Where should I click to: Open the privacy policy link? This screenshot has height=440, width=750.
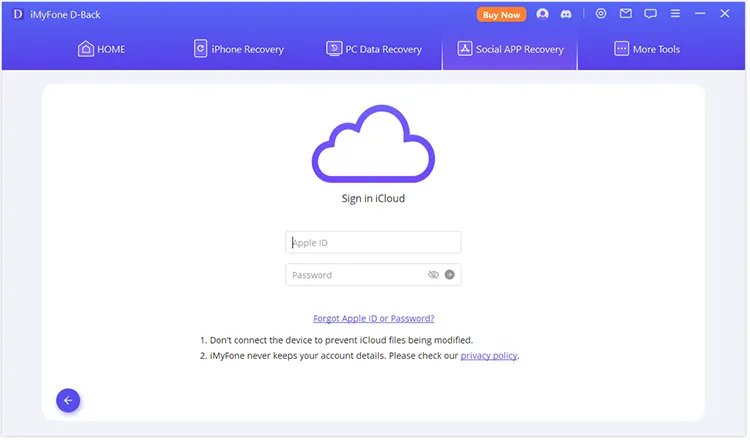click(x=489, y=356)
